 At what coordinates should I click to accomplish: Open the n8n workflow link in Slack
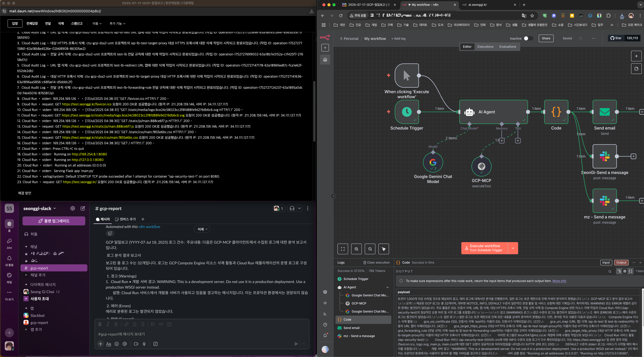(149, 227)
